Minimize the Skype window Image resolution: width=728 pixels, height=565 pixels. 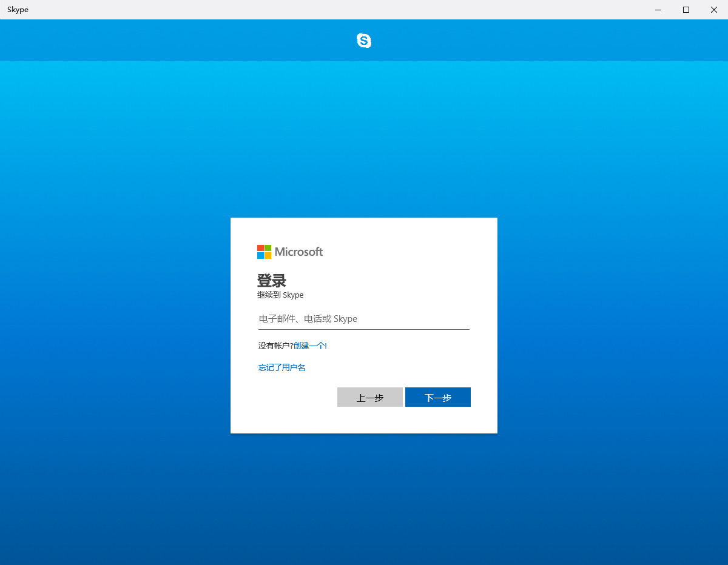coord(658,10)
